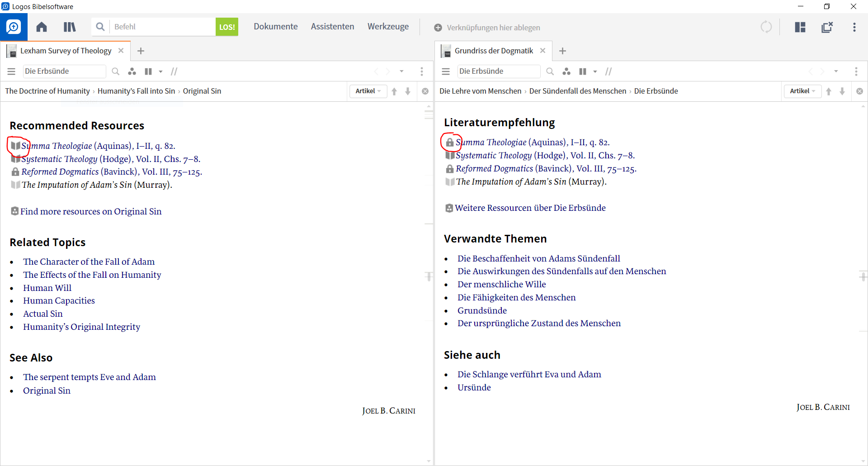Open The Character of the Fall of Adam
The height and width of the screenshot is (466, 868).
[89, 262]
